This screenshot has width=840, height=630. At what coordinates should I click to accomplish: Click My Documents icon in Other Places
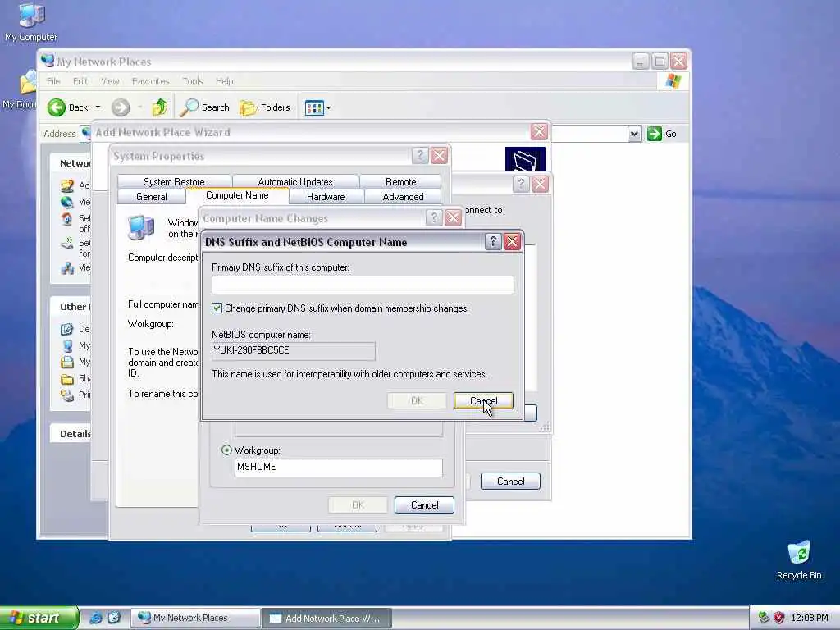[x=67, y=362]
